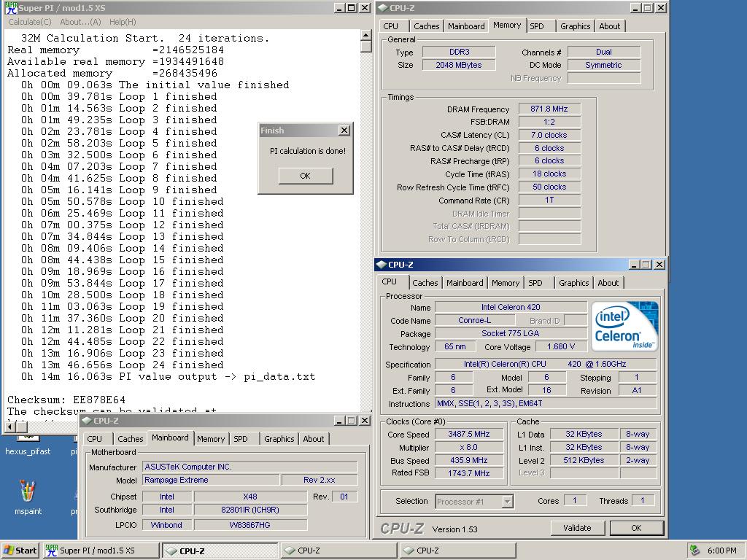Viewport: 747px width, 560px height.
Task: Click the Validate button in CPU-Z
Action: tap(577, 528)
